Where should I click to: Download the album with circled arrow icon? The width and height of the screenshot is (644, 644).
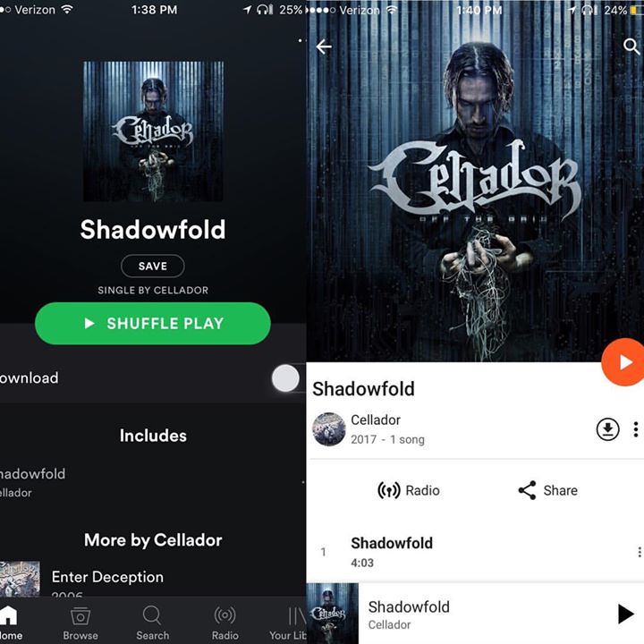pyautogui.click(x=607, y=429)
